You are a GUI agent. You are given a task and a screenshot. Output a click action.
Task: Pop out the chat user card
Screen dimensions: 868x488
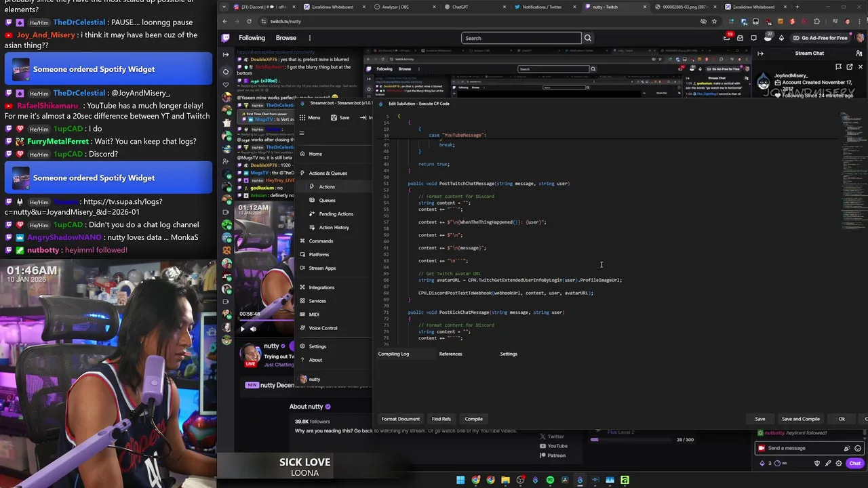850,67
